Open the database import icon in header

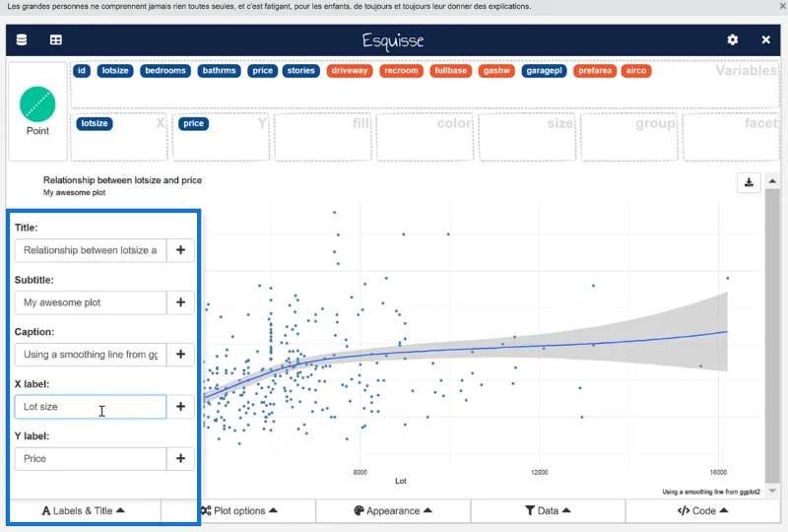[x=22, y=39]
